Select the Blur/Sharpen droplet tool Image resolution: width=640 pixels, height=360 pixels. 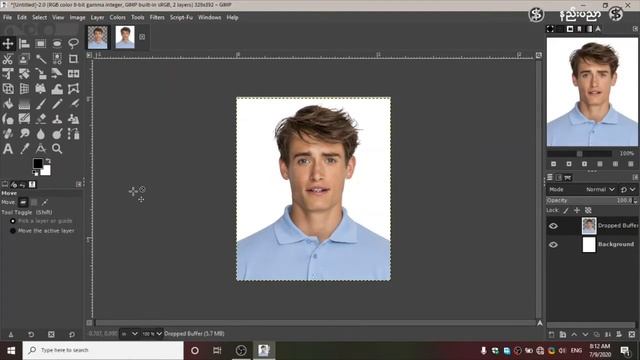[x=40, y=134]
